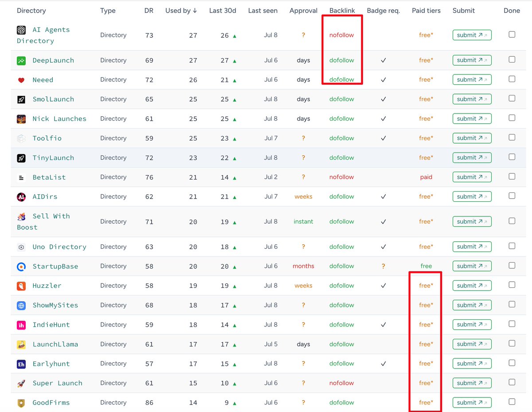Click the 'paid' tier label for BetaList
The width and height of the screenshot is (532, 412).
(x=426, y=177)
